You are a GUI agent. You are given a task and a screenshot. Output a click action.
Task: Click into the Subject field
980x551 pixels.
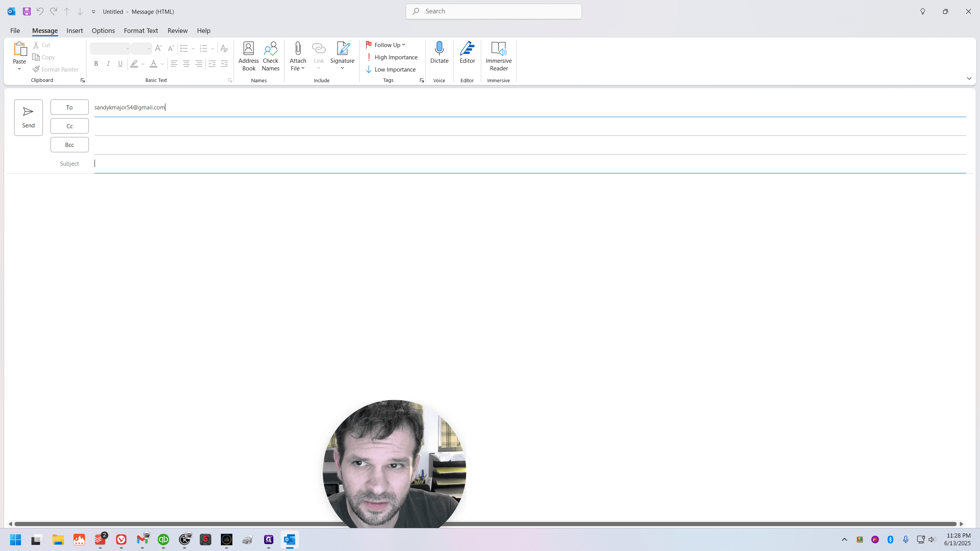530,164
